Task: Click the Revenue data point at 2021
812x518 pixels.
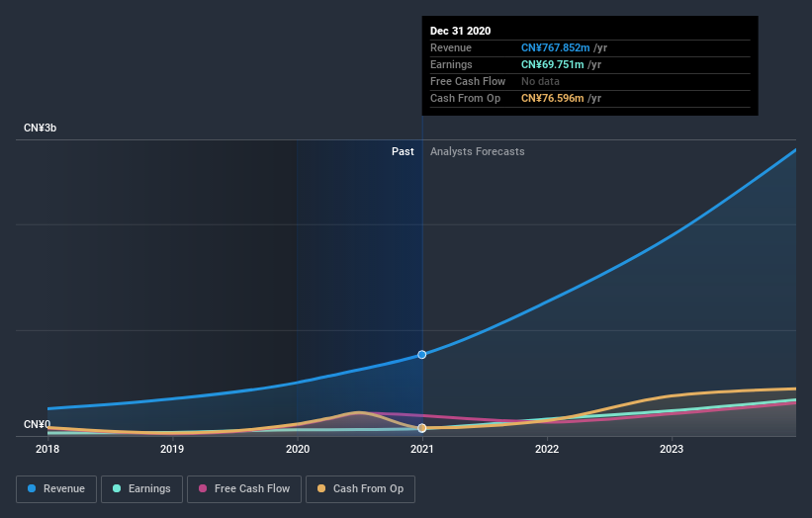Action: 422,355
